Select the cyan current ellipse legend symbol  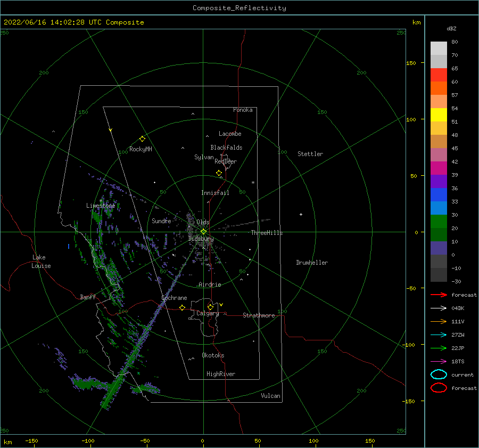tap(439, 374)
